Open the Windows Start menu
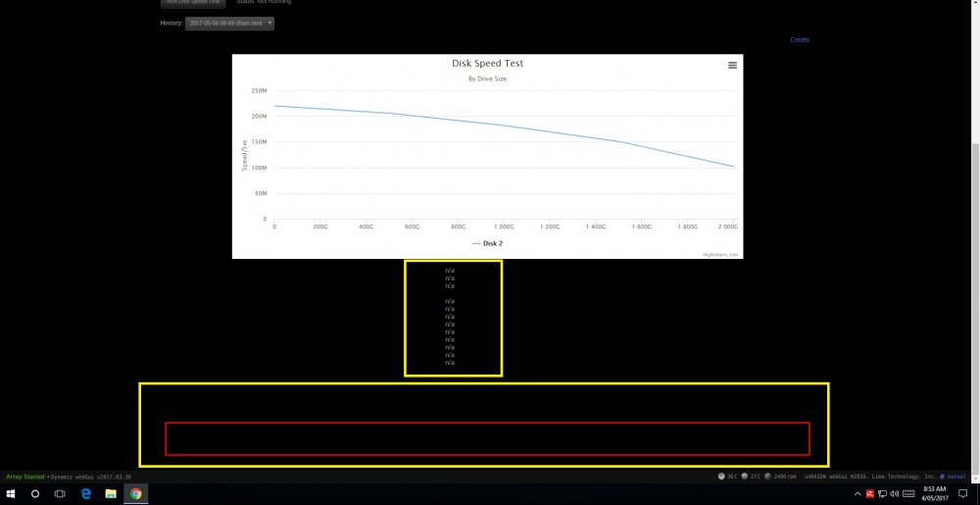The height and width of the screenshot is (505, 980). tap(11, 494)
